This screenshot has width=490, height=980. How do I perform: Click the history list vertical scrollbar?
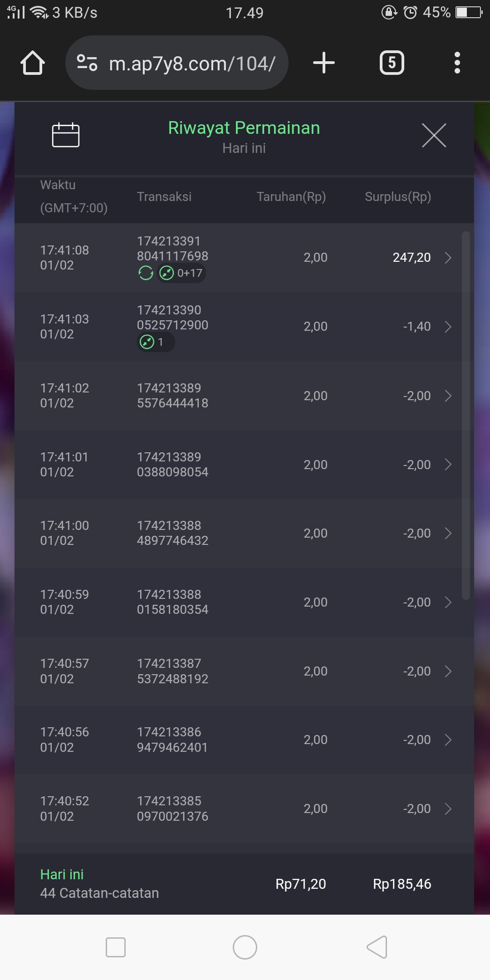coord(465,416)
